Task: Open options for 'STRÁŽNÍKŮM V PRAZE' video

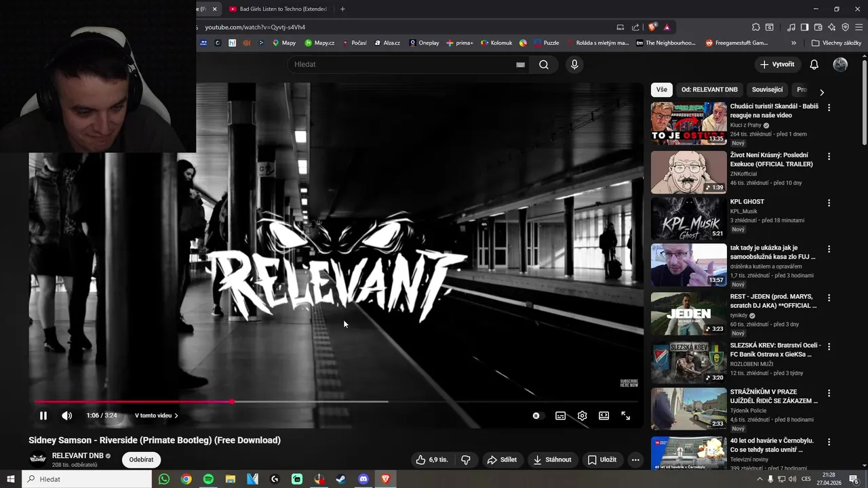Action: tap(829, 393)
